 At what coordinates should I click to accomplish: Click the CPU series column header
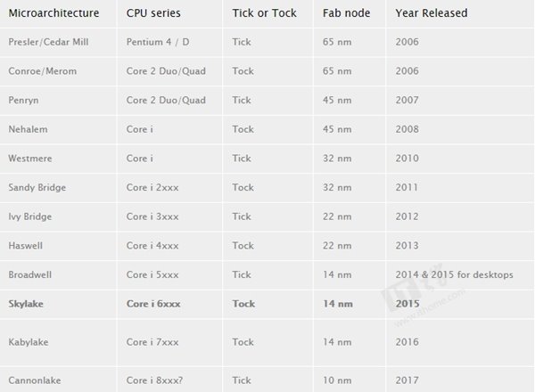click(x=153, y=13)
